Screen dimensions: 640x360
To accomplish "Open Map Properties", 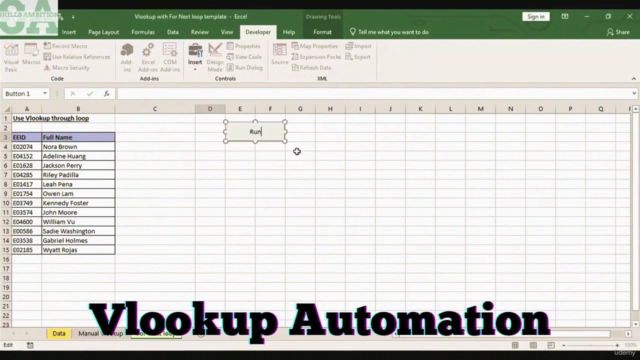I will click(x=315, y=46).
